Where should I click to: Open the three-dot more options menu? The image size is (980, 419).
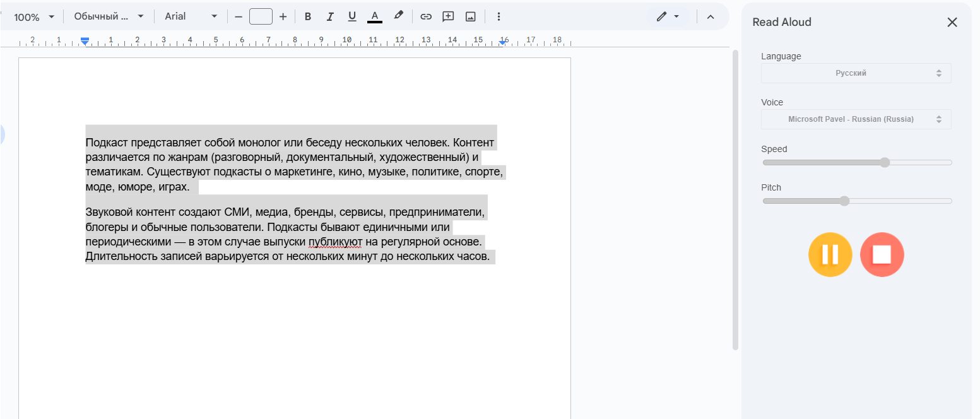pos(499,16)
